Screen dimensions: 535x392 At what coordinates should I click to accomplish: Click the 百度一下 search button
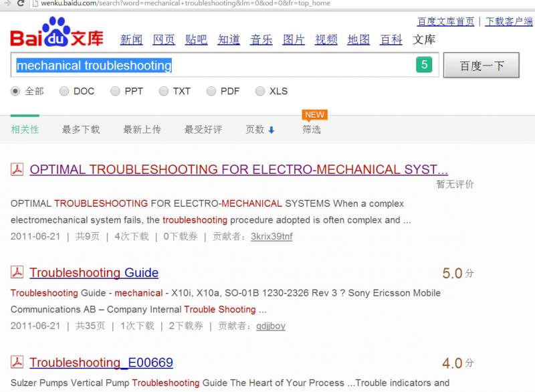click(x=481, y=65)
